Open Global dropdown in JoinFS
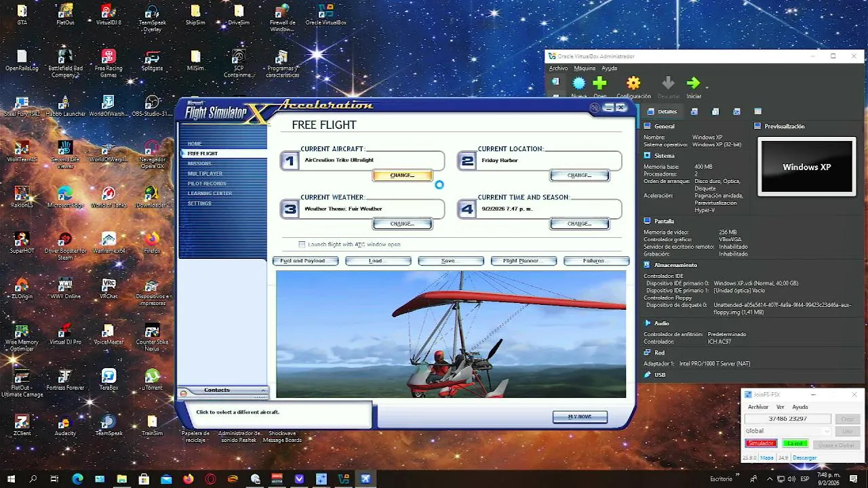This screenshot has width=868, height=488. [x=787, y=431]
